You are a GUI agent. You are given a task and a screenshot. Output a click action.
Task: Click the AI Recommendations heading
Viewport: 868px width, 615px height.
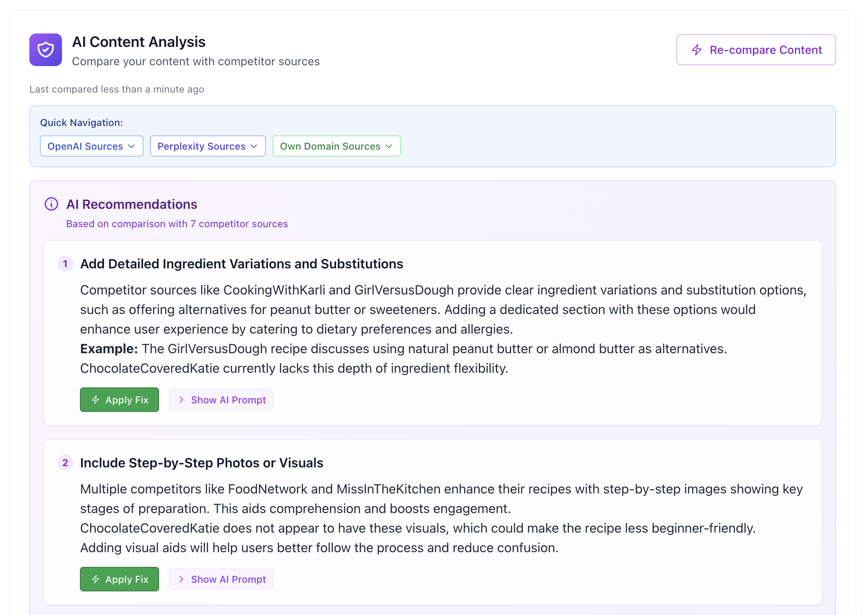132,204
